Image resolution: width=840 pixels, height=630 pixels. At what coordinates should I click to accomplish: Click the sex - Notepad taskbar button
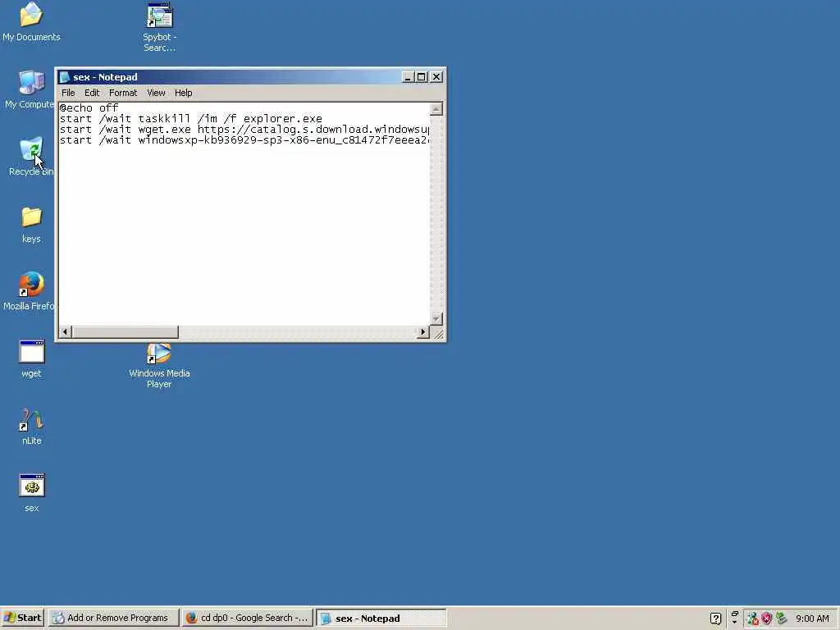tap(381, 618)
